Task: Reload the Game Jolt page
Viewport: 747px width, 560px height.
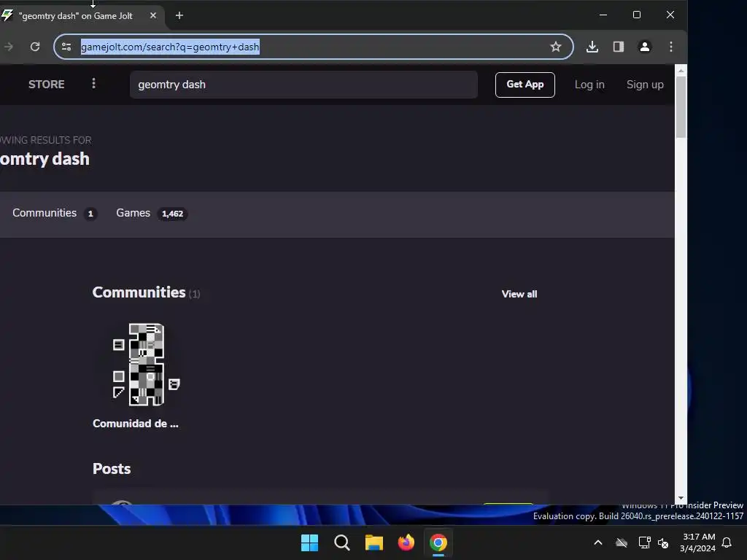Action: point(35,47)
